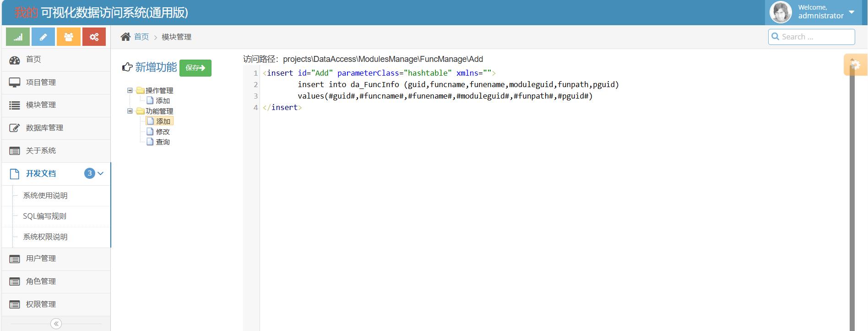868x331 pixels.
Task: Click the administrator avatar picture
Action: 781,12
